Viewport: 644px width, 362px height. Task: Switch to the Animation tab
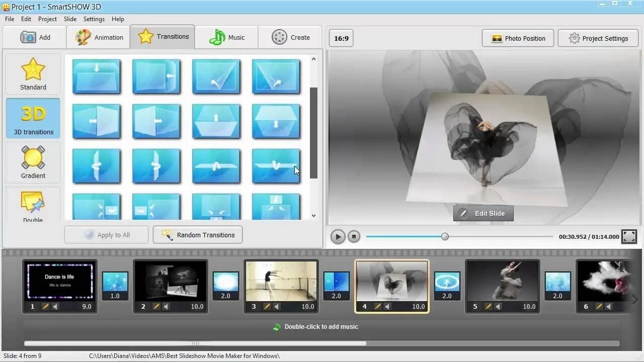99,37
